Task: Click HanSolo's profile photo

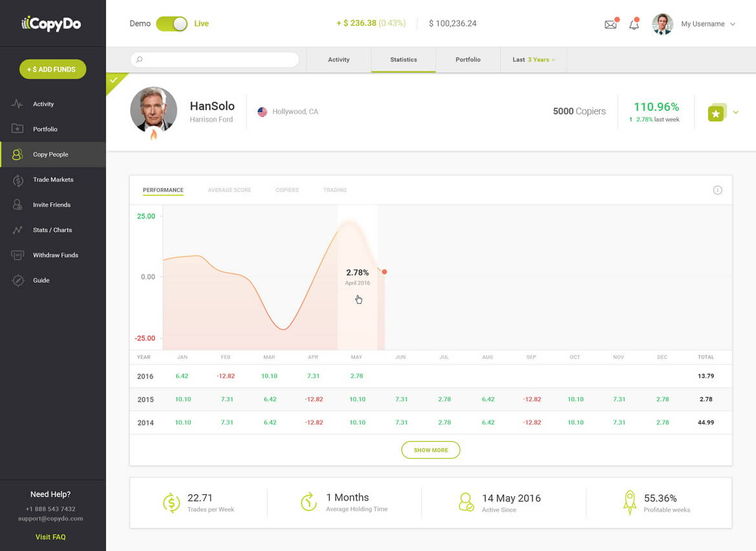Action: coord(154,110)
